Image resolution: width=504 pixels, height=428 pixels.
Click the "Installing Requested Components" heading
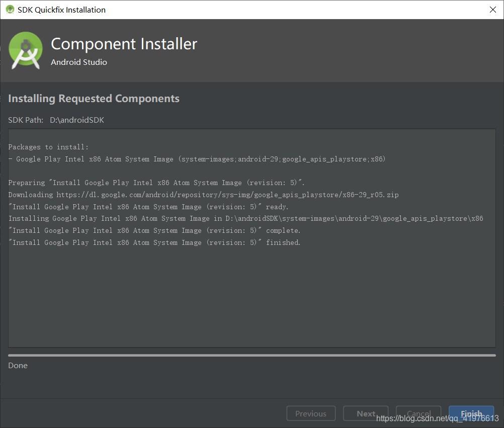click(x=94, y=99)
